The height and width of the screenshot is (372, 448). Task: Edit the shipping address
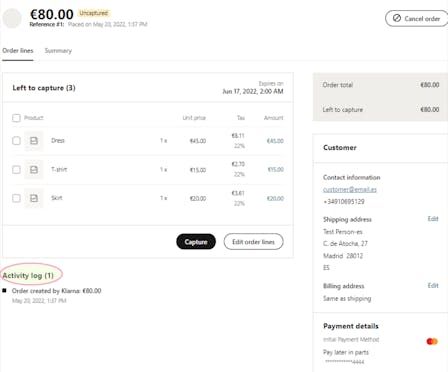click(x=433, y=219)
